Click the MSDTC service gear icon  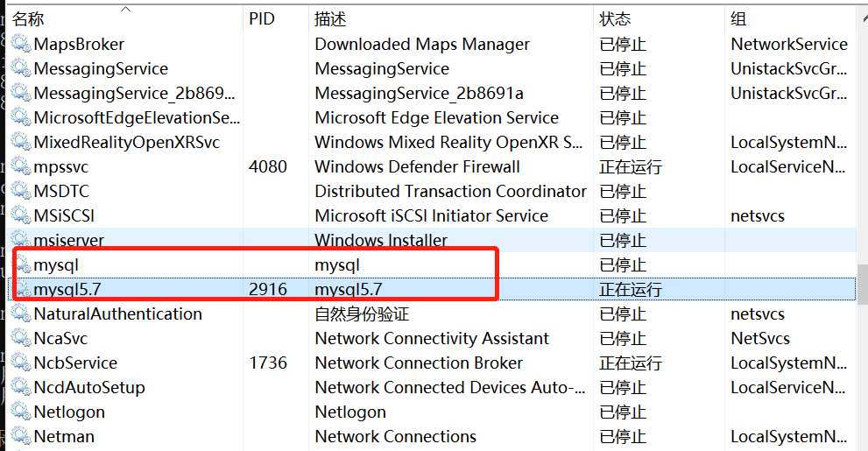(x=21, y=191)
